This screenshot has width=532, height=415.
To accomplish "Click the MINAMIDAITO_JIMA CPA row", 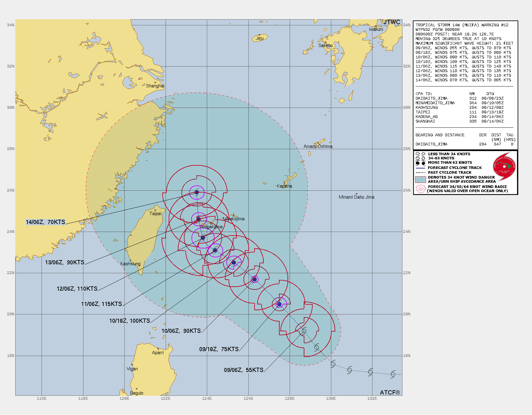I will point(460,103).
